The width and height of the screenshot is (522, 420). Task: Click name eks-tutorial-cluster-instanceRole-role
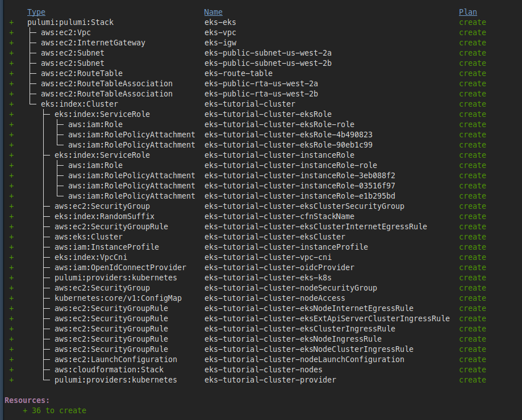291,166
